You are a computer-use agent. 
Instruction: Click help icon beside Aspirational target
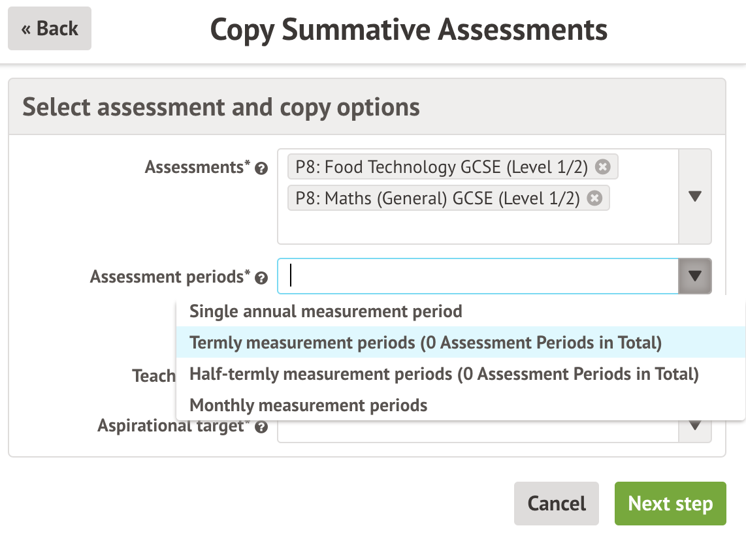(x=261, y=428)
